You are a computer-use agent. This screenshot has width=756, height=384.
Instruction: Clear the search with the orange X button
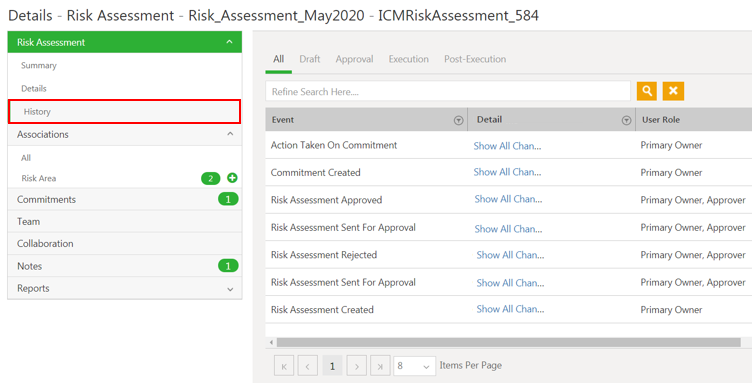pyautogui.click(x=673, y=91)
